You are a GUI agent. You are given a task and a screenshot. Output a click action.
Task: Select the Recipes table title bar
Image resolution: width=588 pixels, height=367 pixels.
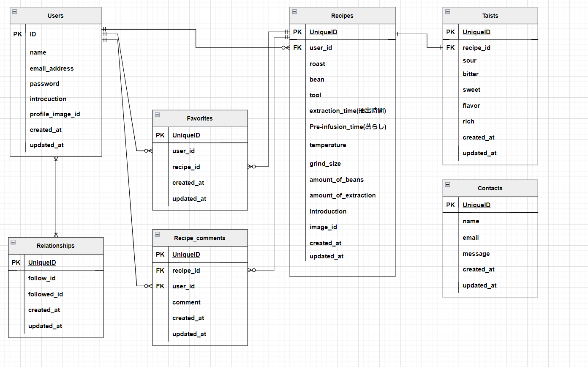pyautogui.click(x=342, y=15)
